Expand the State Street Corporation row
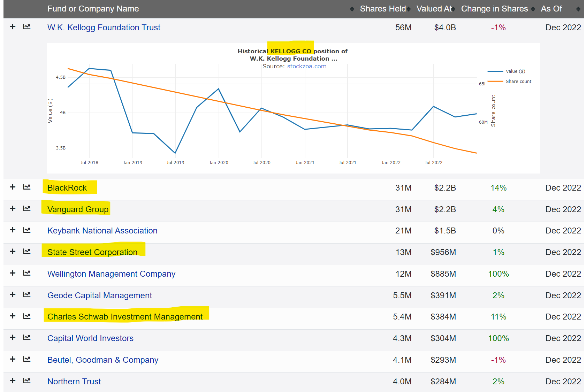 [x=13, y=252]
